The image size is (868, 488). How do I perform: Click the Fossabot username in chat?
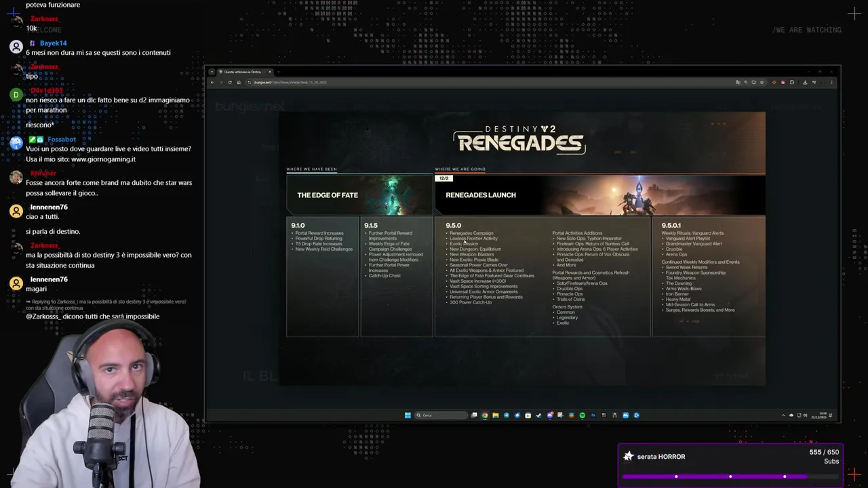62,140
